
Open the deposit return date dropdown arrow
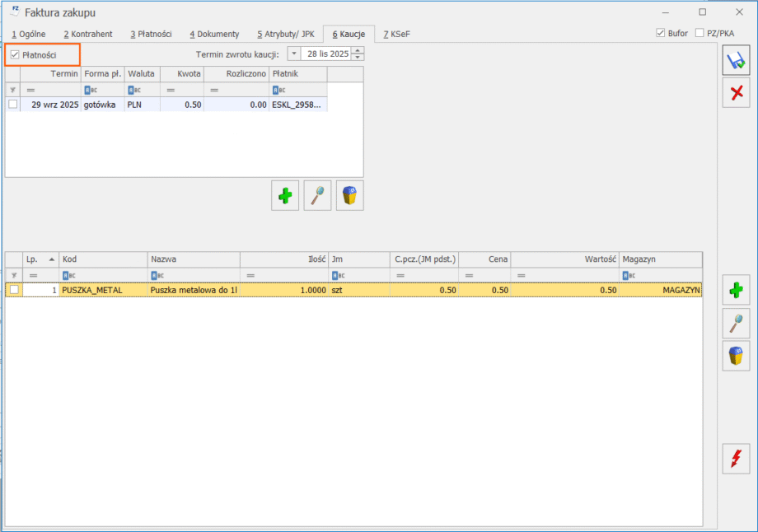pyautogui.click(x=294, y=54)
